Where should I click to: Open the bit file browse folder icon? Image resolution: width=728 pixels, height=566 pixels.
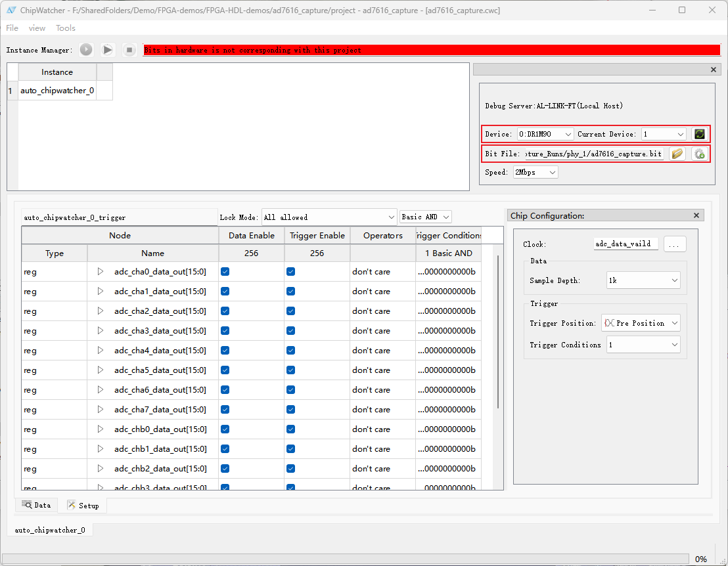tap(677, 154)
